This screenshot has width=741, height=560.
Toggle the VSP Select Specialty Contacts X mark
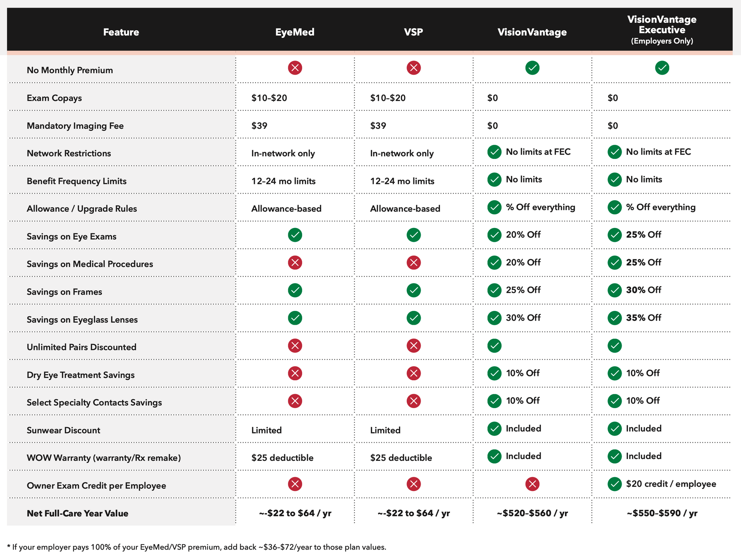coord(414,401)
